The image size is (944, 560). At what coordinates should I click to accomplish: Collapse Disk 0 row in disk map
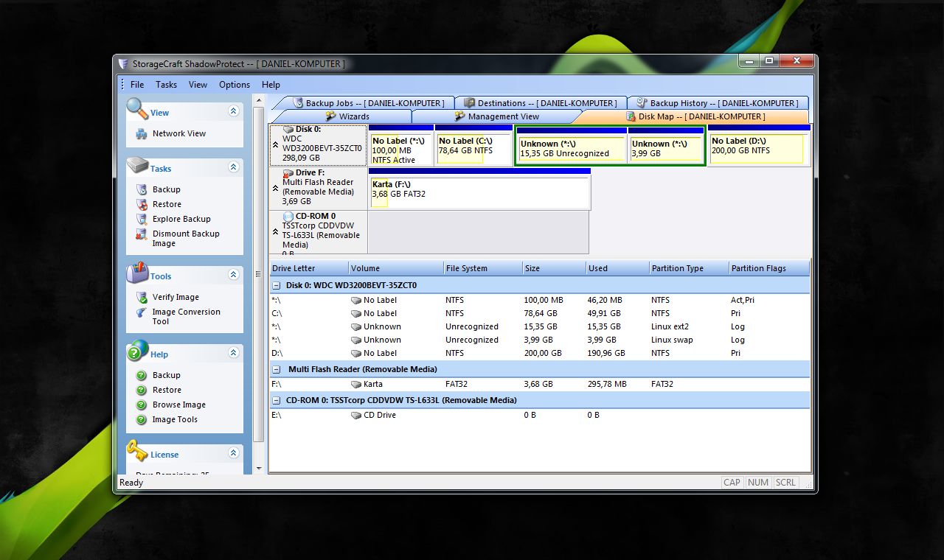pos(276,145)
